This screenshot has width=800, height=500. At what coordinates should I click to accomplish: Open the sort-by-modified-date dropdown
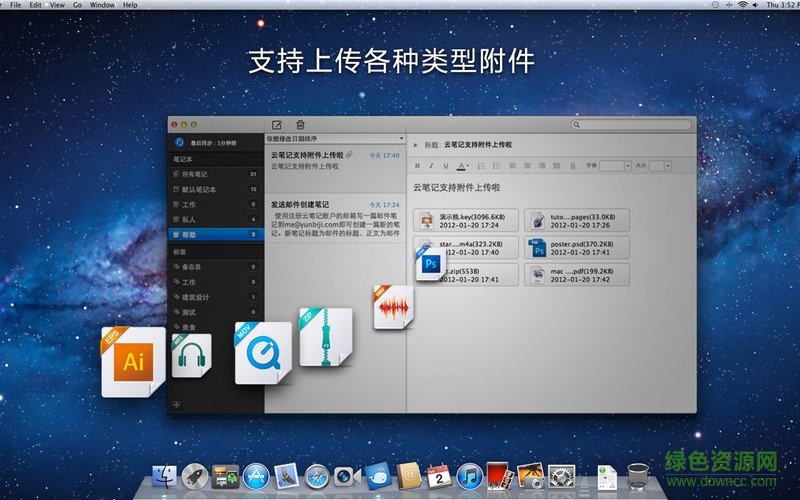[x=335, y=138]
